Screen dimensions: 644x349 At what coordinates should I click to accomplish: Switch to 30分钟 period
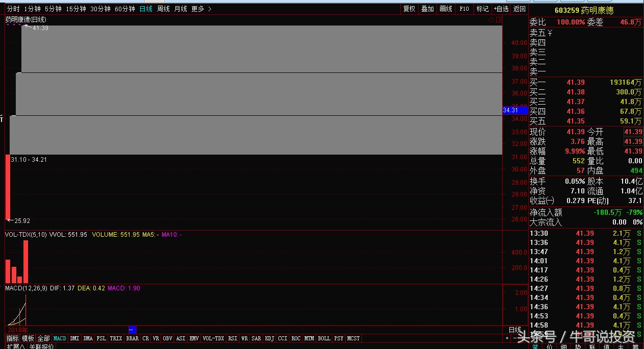100,9
